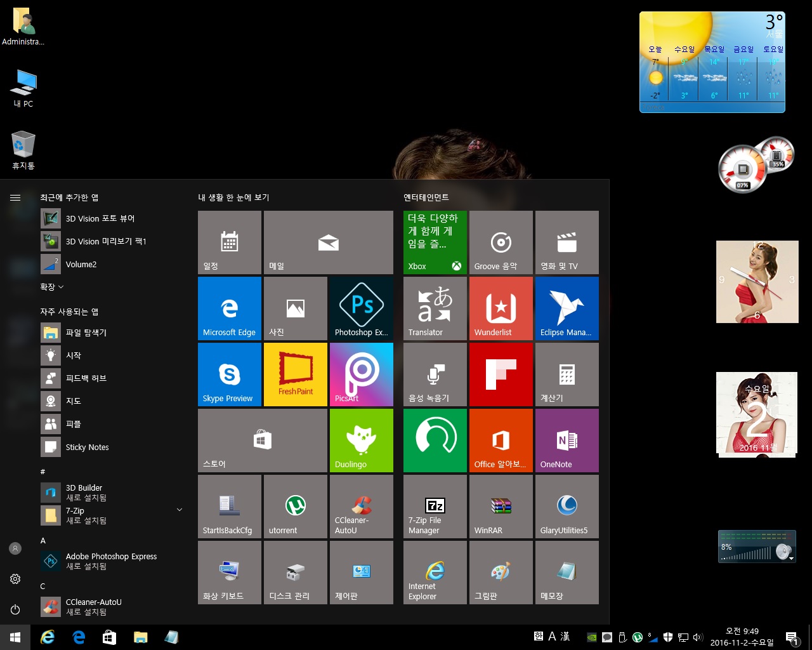
Task: Open 피드백 허브 from the list
Action: [113, 378]
